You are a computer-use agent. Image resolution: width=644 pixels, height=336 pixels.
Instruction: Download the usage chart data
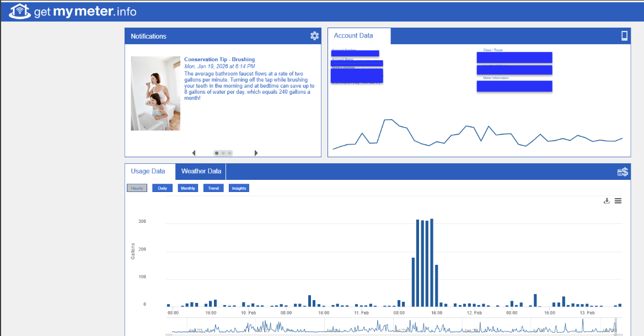[607, 201]
